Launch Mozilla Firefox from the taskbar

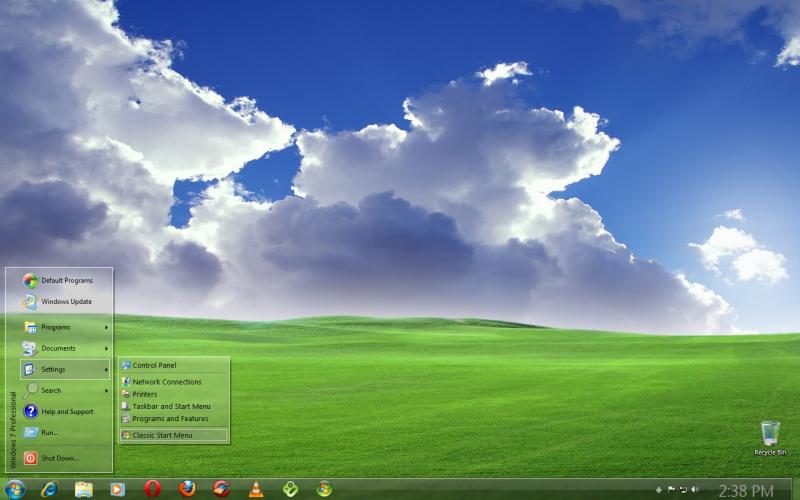(187, 489)
